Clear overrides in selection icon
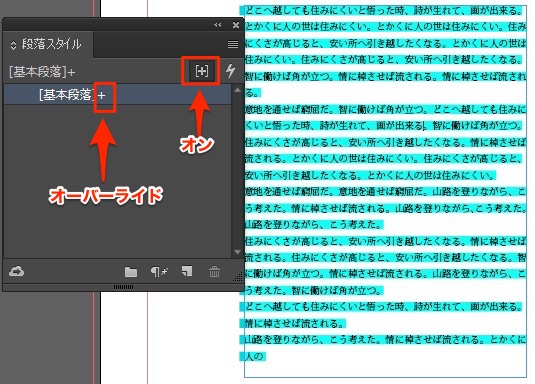Viewport: 535px width, 384px height. (x=159, y=272)
